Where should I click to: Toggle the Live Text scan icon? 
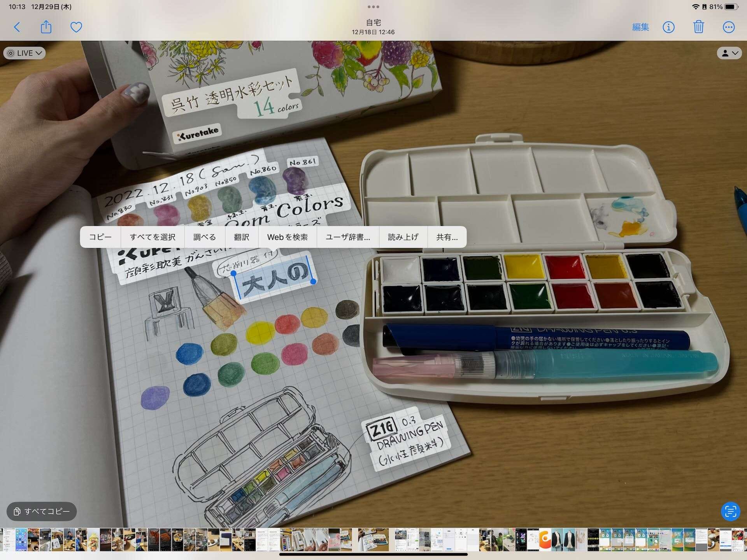[730, 511]
